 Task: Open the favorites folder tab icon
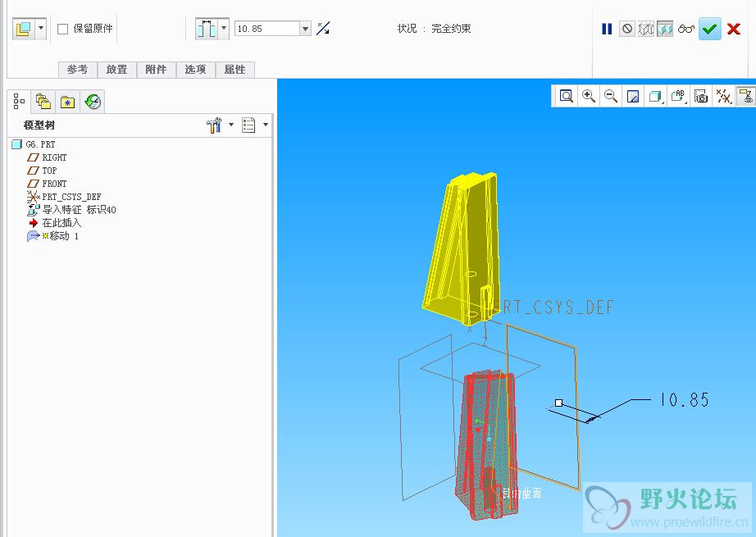[67, 102]
